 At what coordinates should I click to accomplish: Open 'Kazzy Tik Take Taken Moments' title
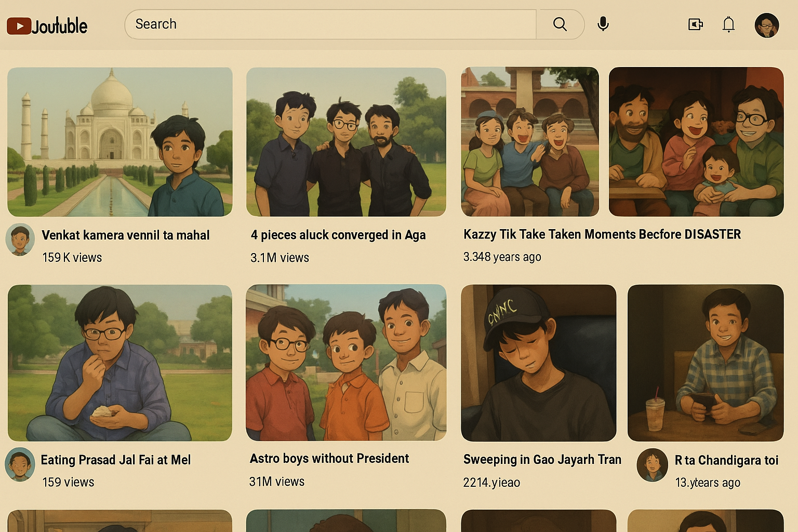pos(602,234)
